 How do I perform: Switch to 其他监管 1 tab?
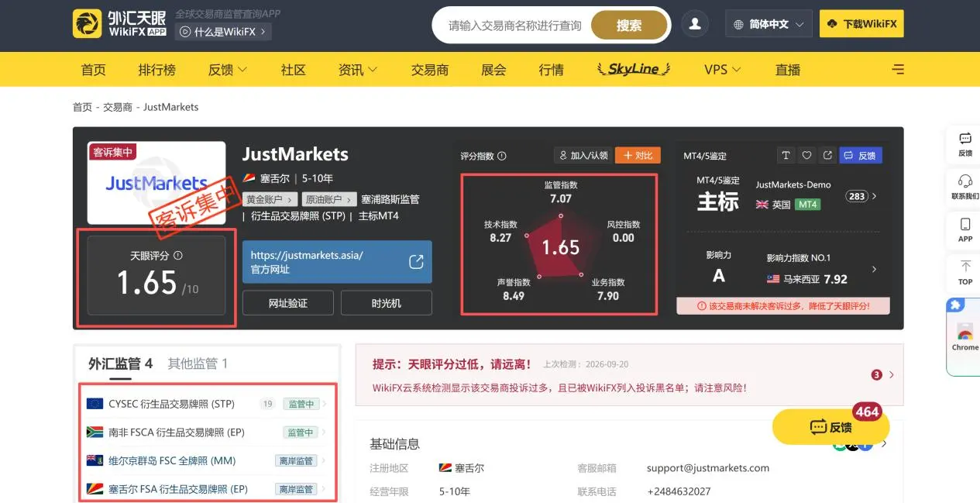(198, 363)
